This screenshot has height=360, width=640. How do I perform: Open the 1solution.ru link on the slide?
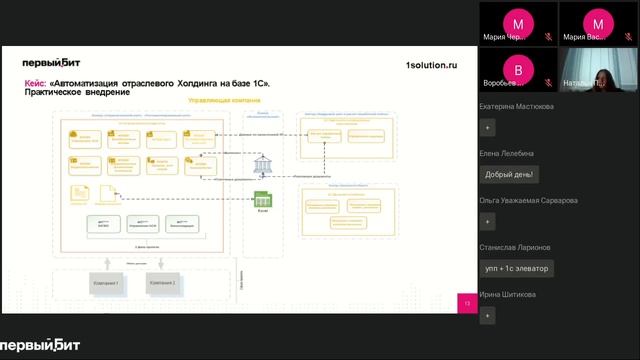[431, 65]
